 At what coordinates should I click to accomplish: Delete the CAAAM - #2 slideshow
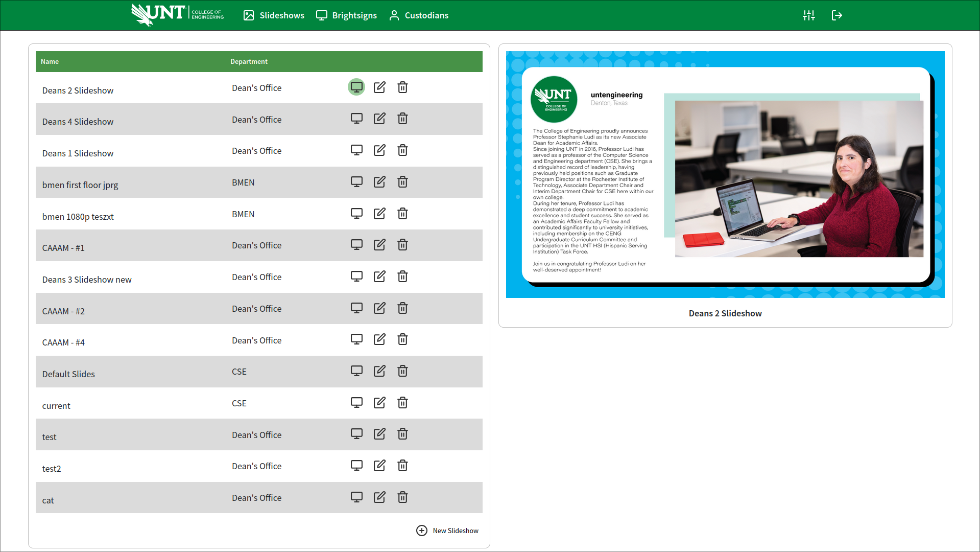pyautogui.click(x=402, y=308)
